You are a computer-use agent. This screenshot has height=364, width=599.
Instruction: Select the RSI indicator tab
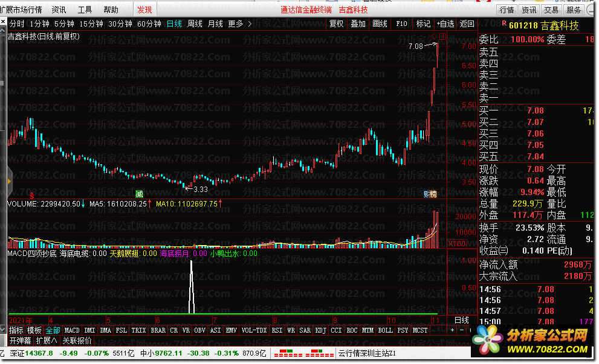[x=277, y=330]
